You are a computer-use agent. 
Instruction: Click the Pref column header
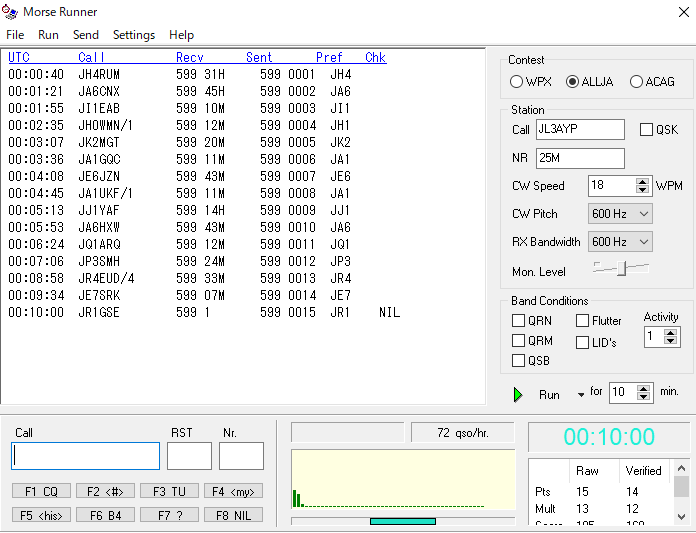tap(329, 57)
